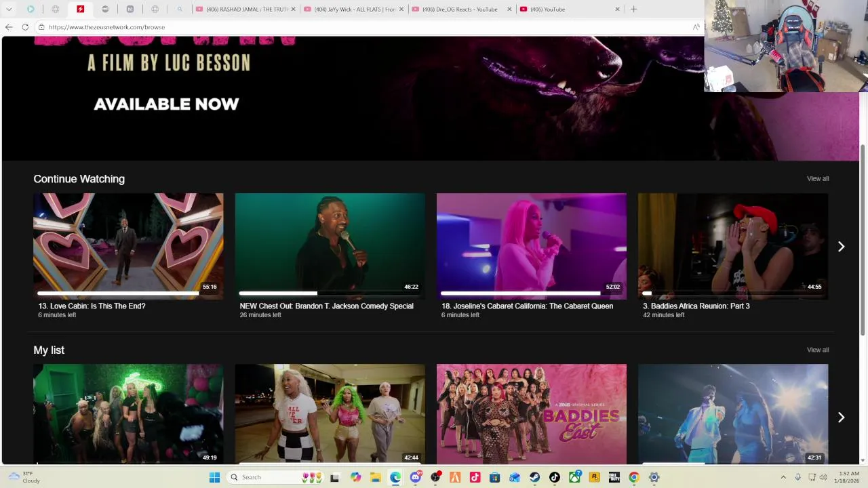Image resolution: width=868 pixels, height=488 pixels.
Task: Launch Steam from the taskbar
Action: click(534, 477)
